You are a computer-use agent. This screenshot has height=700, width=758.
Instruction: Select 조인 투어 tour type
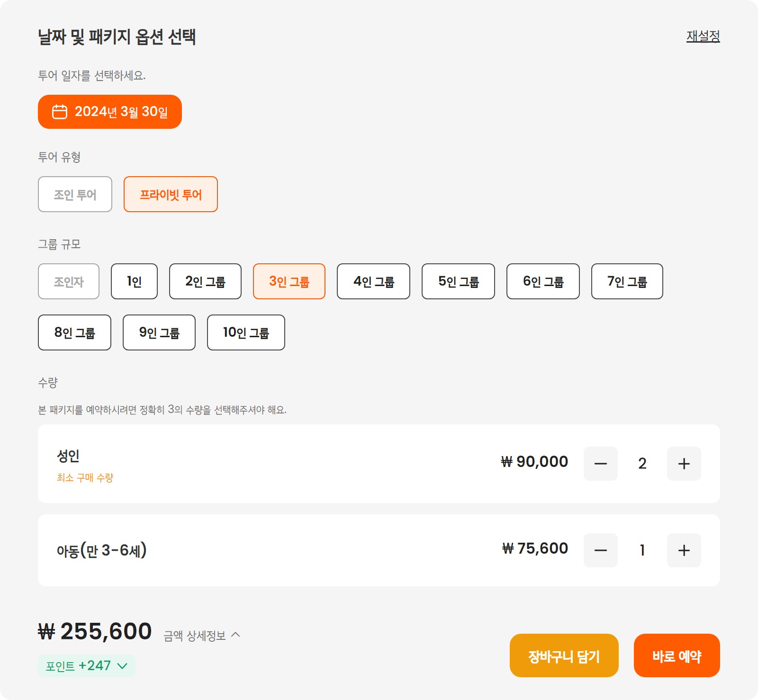75,194
